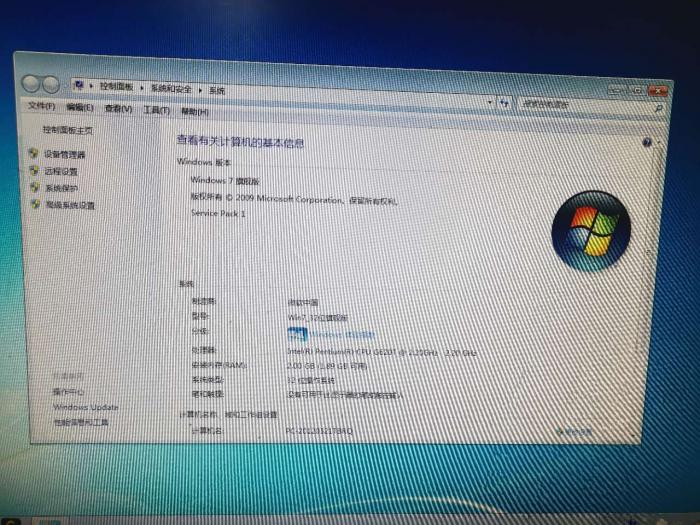Click the model value Win7_32位旗舰版

[318, 317]
